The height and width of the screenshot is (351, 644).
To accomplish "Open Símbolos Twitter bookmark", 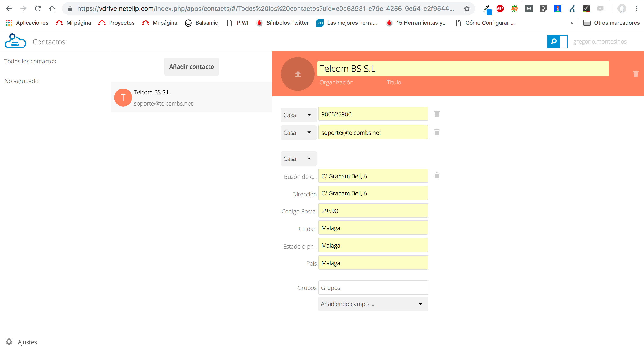I will [283, 23].
